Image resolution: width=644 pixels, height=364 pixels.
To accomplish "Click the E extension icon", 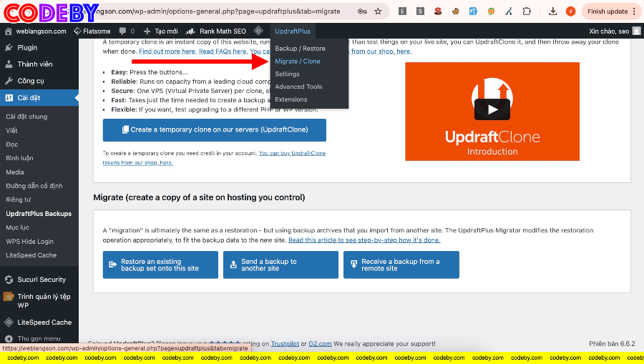I will tap(402, 11).
